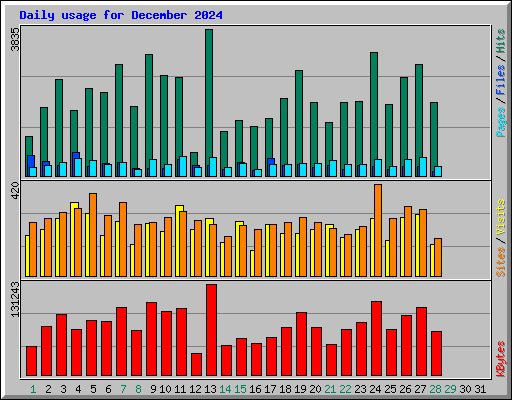Click the short red KBytes bar for day 12
The image size is (512, 400).
[x=196, y=364]
